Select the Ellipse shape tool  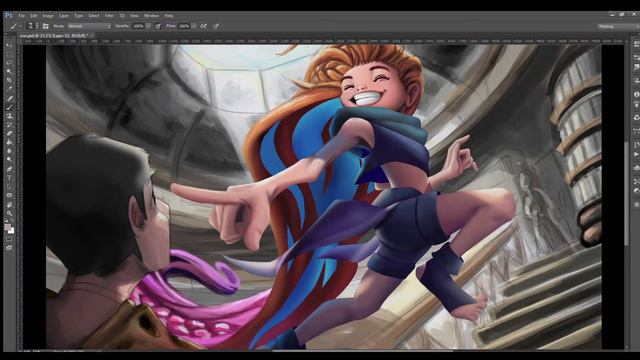coord(9,196)
